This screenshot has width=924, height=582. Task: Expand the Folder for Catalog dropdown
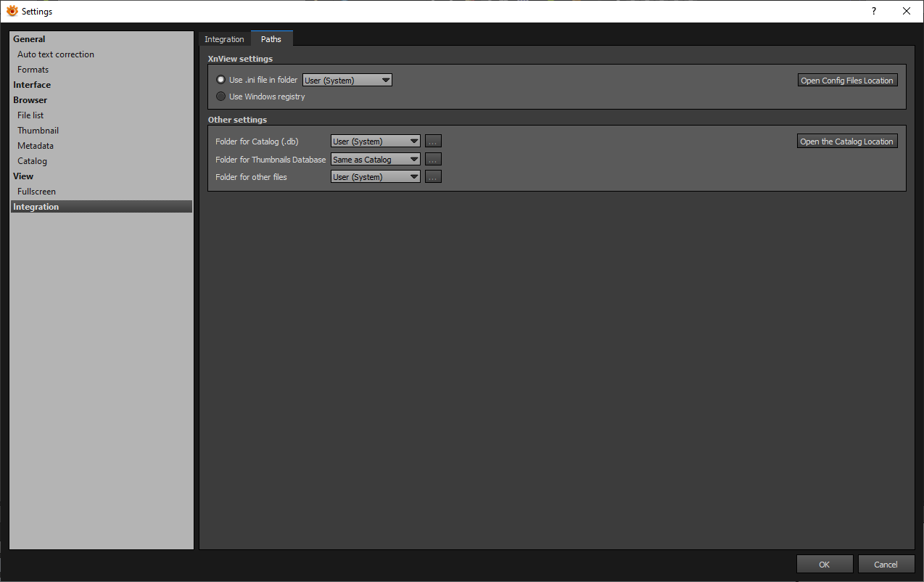[x=375, y=142]
